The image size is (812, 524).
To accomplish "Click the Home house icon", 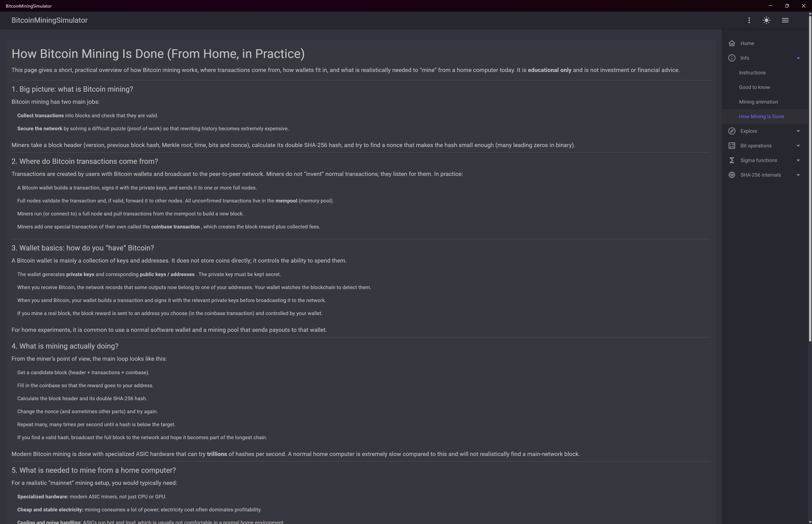I will click(x=732, y=43).
